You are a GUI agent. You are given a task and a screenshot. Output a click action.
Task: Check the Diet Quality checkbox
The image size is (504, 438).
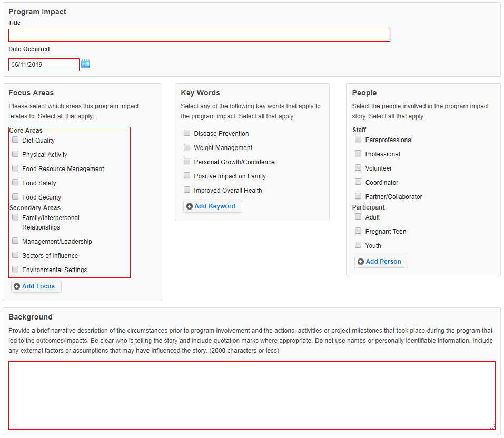[x=15, y=140]
